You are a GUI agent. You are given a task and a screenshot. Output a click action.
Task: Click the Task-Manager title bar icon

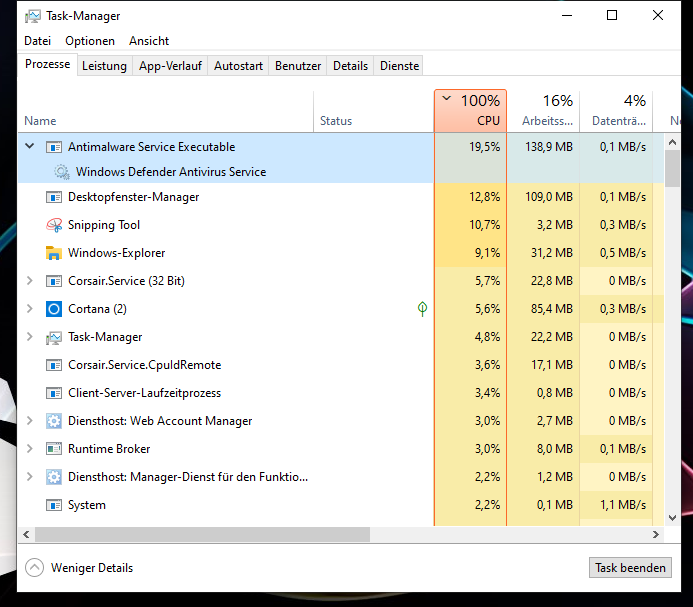coord(33,16)
